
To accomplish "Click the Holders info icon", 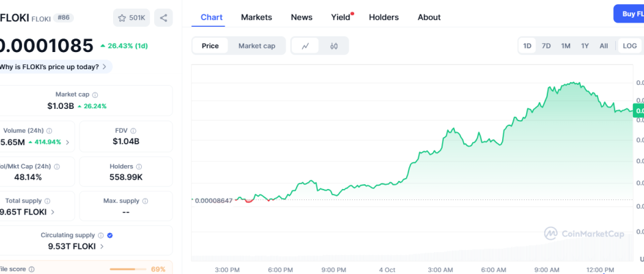I will pyautogui.click(x=139, y=166).
